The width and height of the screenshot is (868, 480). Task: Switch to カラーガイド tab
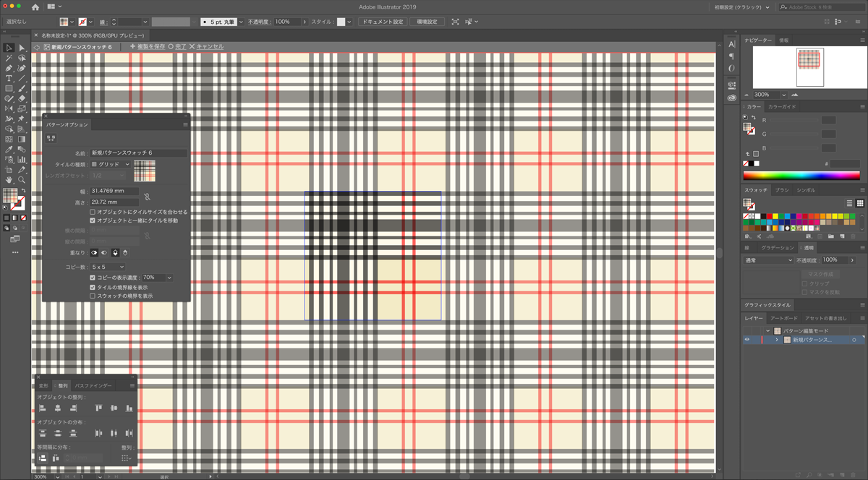click(x=782, y=106)
